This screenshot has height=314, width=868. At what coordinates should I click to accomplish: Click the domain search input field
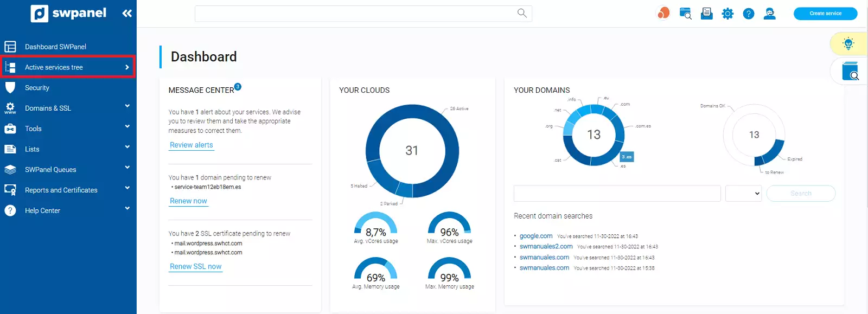tap(617, 194)
